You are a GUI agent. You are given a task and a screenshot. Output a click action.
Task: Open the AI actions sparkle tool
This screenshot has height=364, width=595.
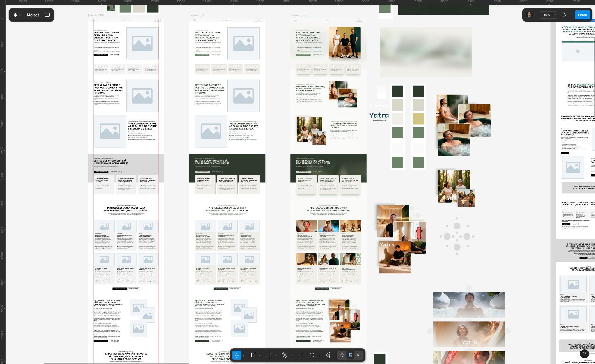pyautogui.click(x=328, y=355)
